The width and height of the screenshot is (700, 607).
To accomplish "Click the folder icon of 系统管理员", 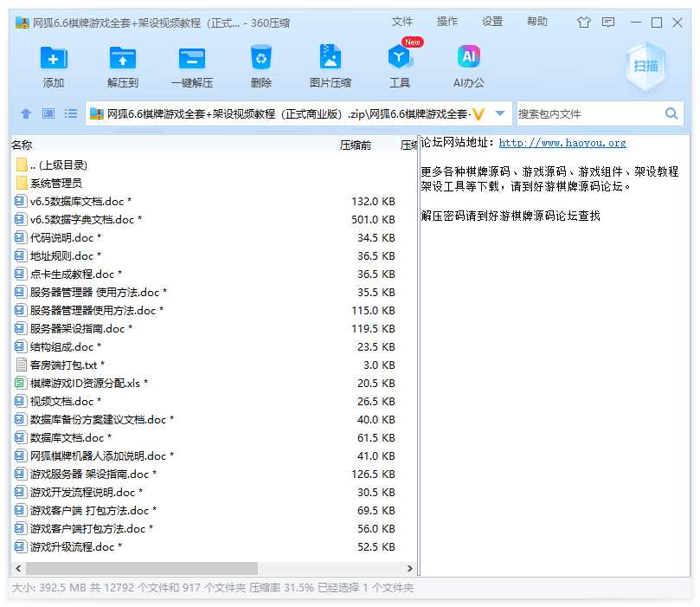I will click(22, 183).
